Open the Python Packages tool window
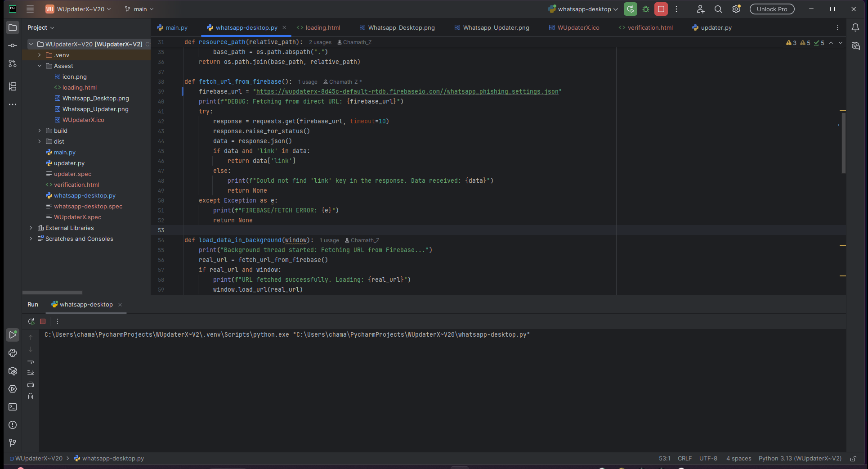This screenshot has width=868, height=469. [13, 371]
